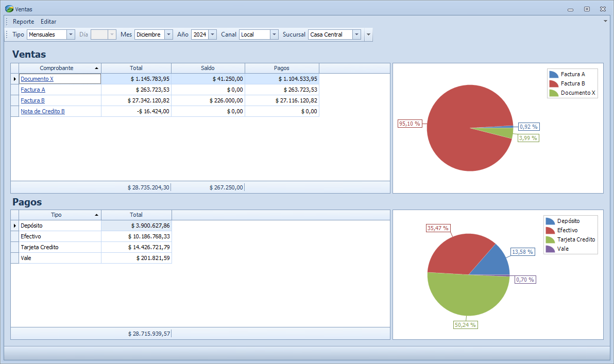This screenshot has height=364, width=614.
Task: Click the menu bar overflow arrow at far right
Action: (605, 21)
